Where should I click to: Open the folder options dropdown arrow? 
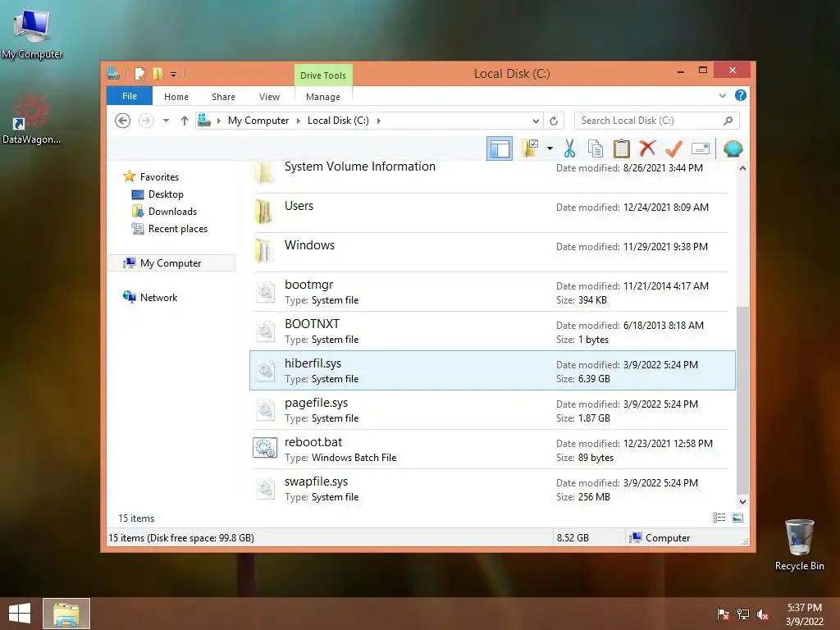click(x=550, y=148)
